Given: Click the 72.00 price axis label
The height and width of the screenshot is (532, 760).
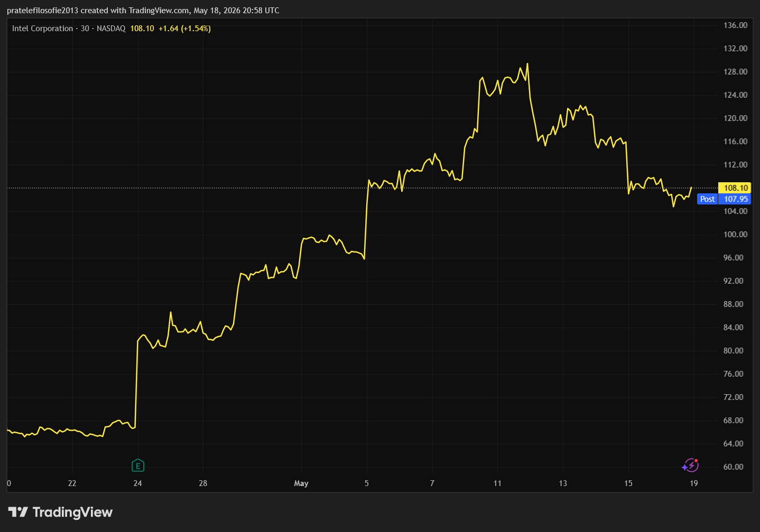Looking at the screenshot, I should [x=733, y=397].
